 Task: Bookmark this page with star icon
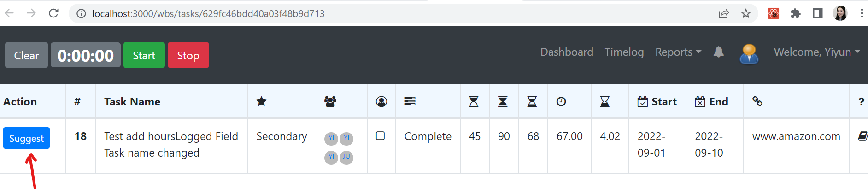(746, 13)
